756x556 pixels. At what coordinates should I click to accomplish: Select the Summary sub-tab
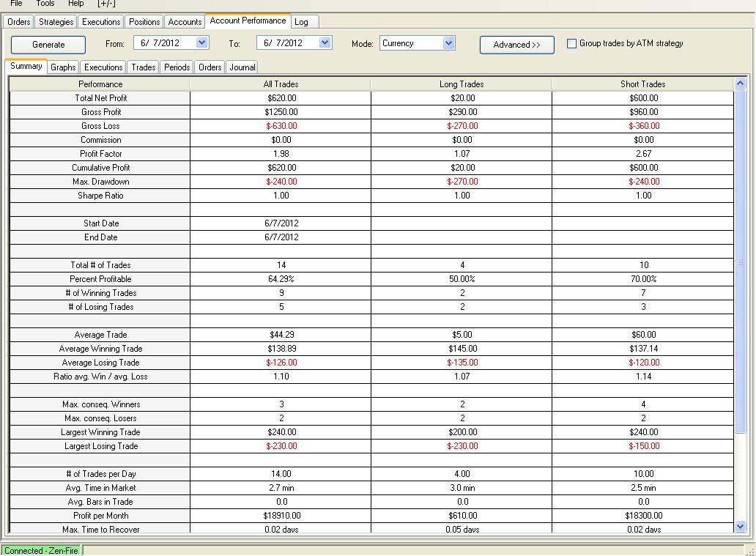[x=26, y=66]
